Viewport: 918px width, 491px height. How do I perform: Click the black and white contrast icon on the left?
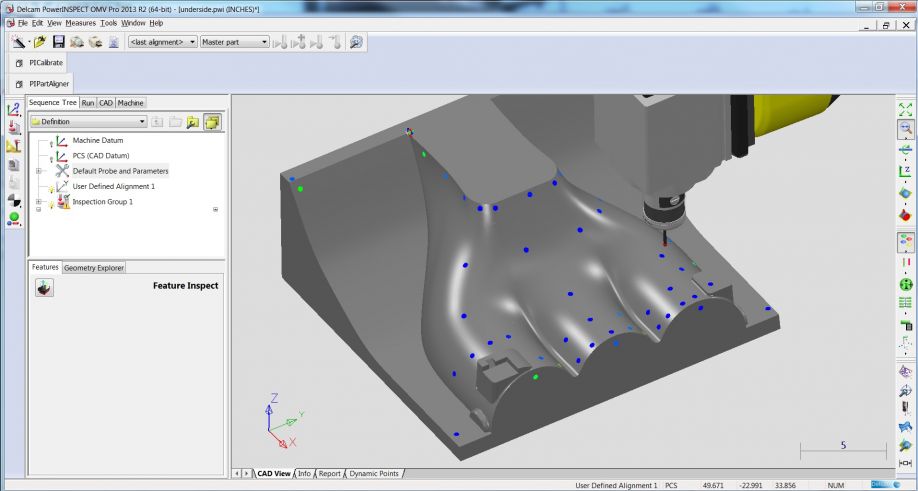13,201
